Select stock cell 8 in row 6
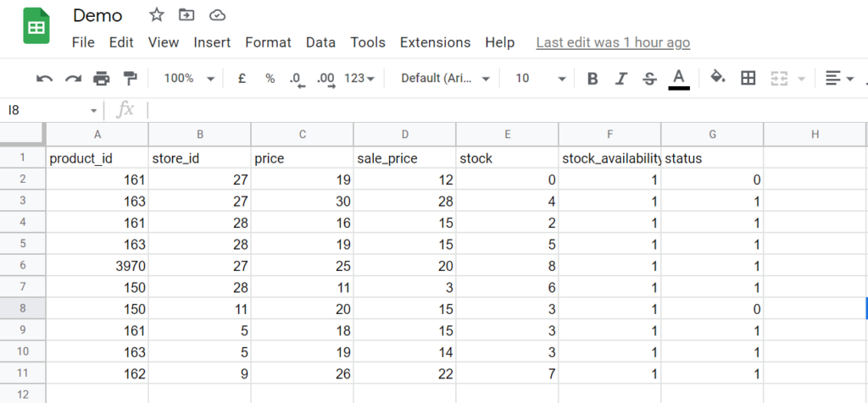 click(507, 266)
